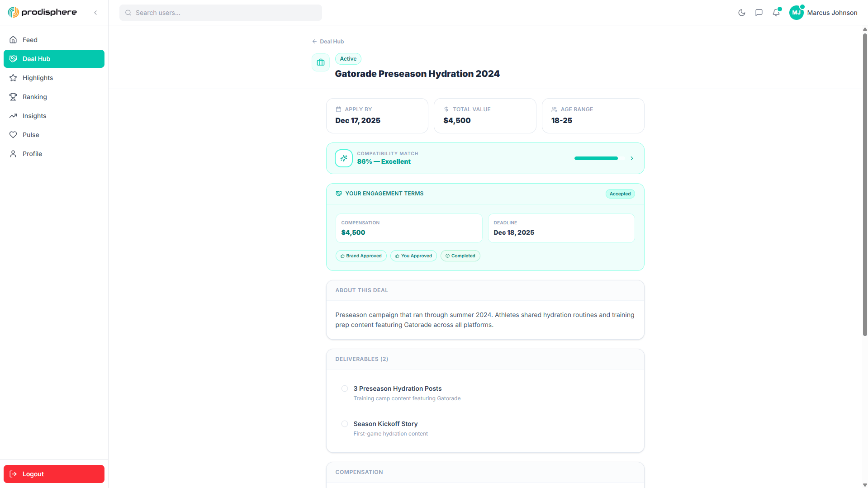Open notifications bell icon
Image resolution: width=868 pixels, height=488 pixels.
[x=776, y=13]
